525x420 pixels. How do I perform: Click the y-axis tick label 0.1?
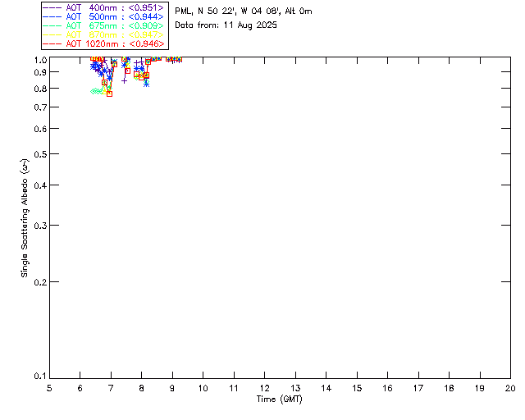tap(40, 377)
